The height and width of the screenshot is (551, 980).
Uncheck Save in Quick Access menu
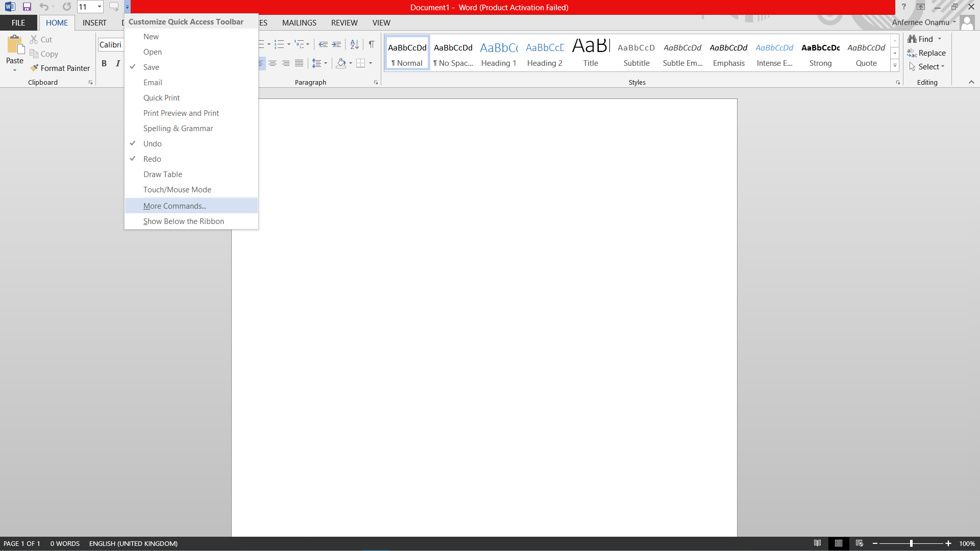151,67
